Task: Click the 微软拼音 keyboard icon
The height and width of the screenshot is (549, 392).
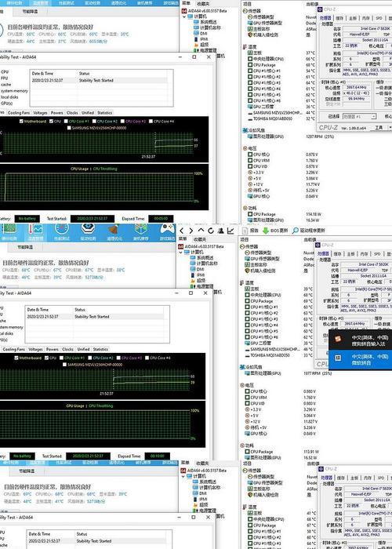Action: click(x=338, y=358)
